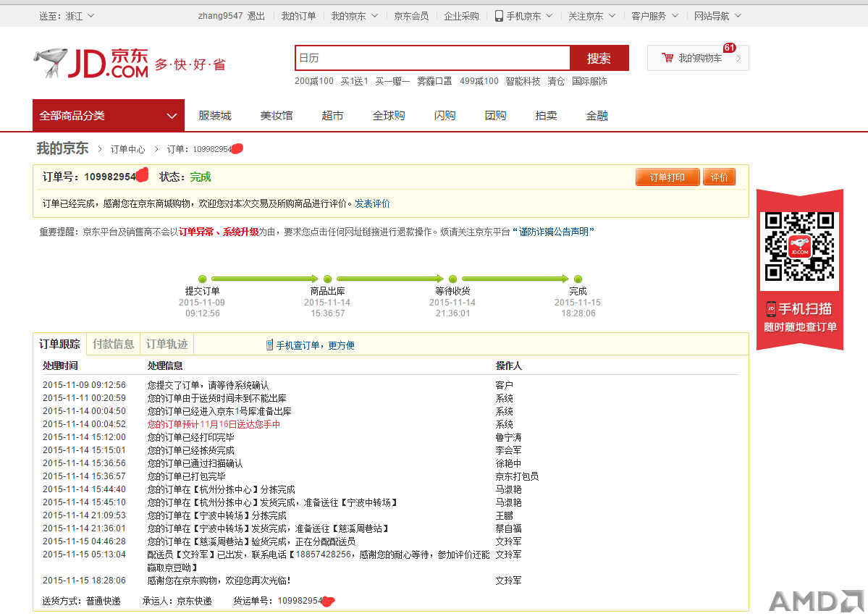This screenshot has height=616, width=868.
Task: Click the zhang9547 username link
Action: [x=220, y=16]
